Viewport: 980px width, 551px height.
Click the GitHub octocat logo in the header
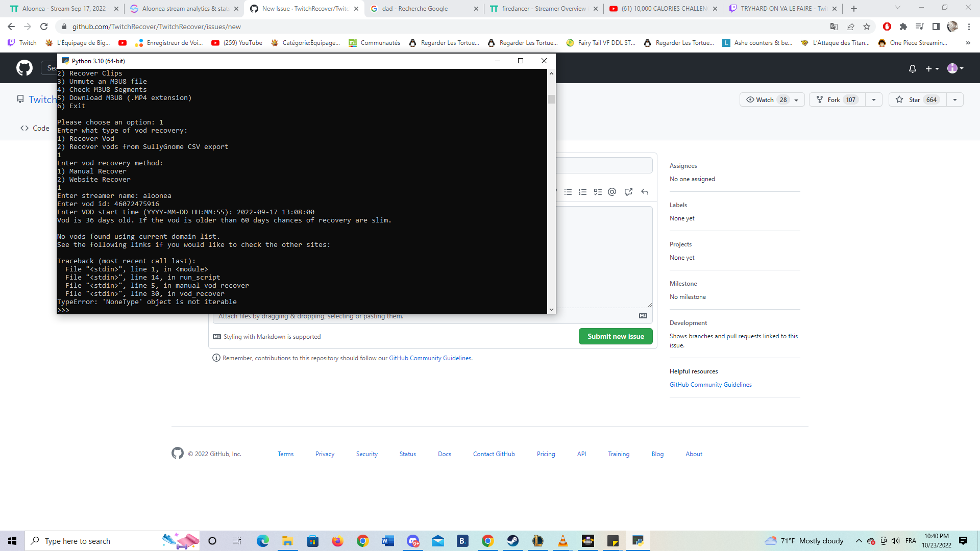tap(23, 67)
